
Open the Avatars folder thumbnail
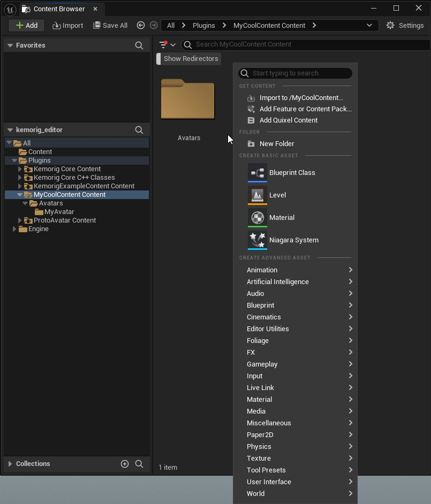[x=188, y=100]
